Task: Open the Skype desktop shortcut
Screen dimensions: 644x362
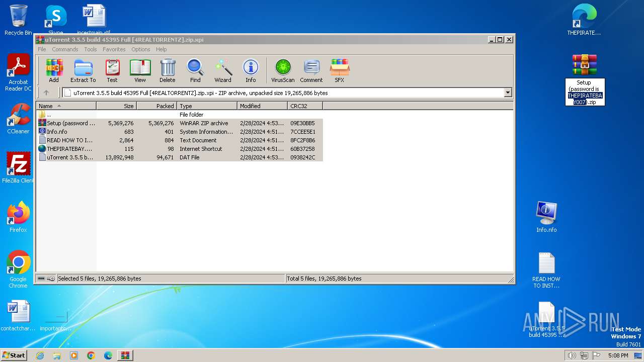Action: pyautogui.click(x=55, y=19)
